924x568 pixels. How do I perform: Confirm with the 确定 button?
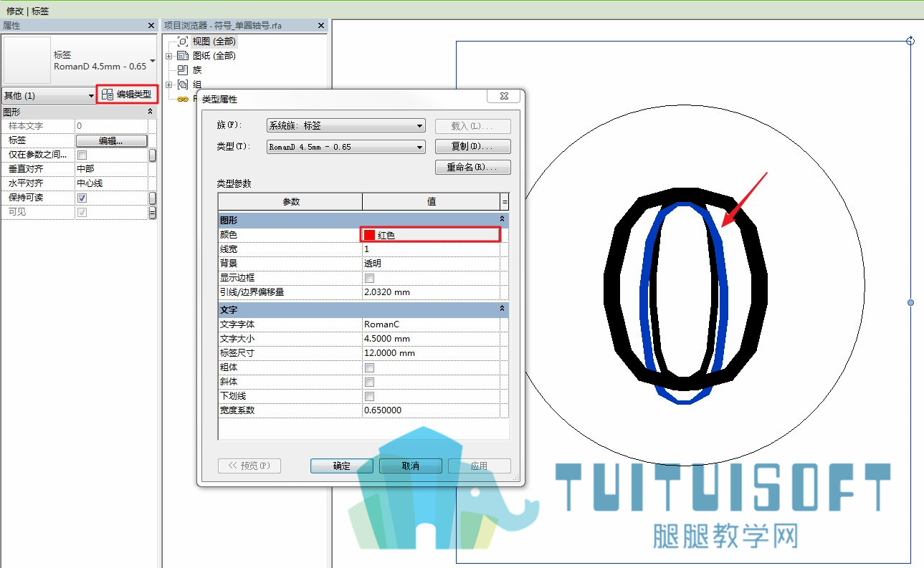[342, 466]
